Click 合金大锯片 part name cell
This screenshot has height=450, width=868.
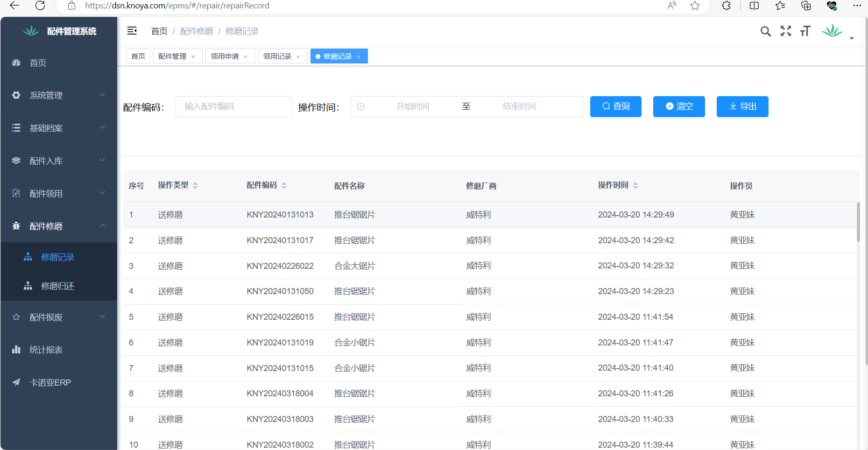pyautogui.click(x=355, y=266)
